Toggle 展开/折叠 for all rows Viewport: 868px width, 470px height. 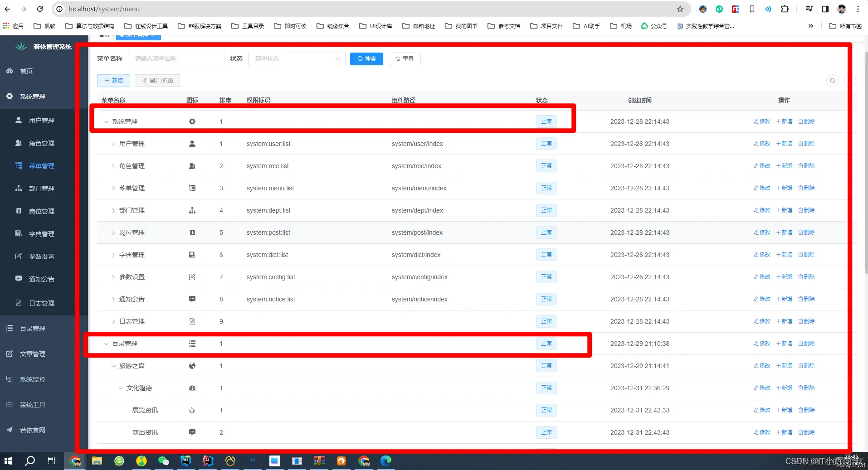(x=157, y=81)
